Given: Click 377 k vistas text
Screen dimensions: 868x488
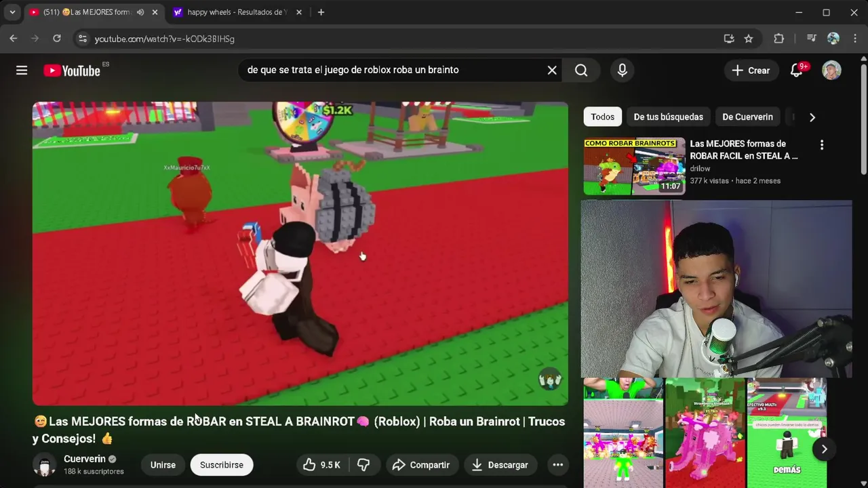Looking at the screenshot, I should [x=709, y=181].
